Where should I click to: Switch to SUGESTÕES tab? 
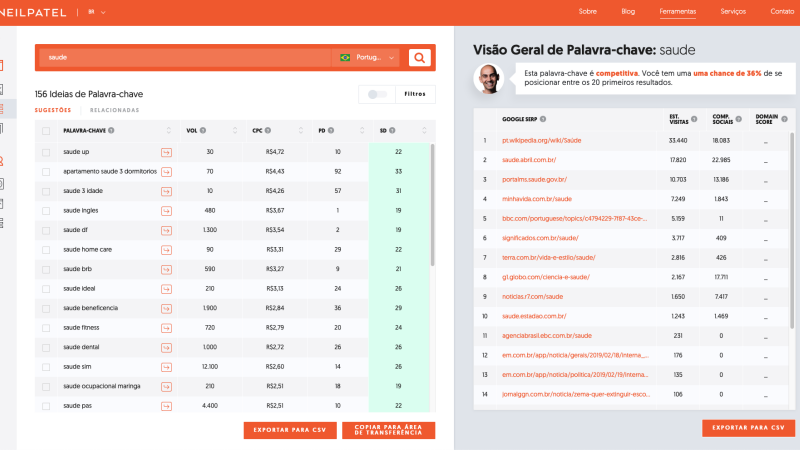click(53, 110)
